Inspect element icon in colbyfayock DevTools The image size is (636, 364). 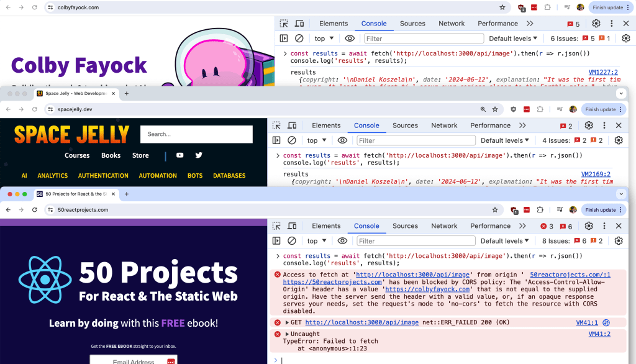click(x=284, y=24)
